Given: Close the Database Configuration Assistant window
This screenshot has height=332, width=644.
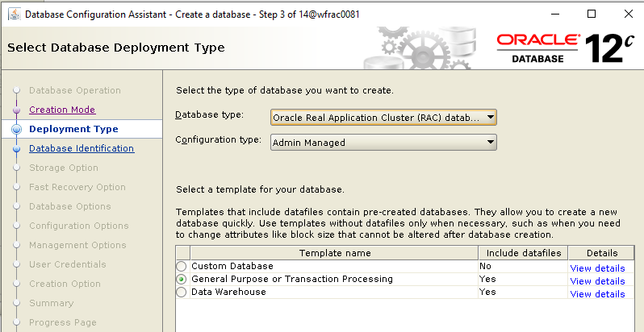Looking at the screenshot, I should (628, 14).
